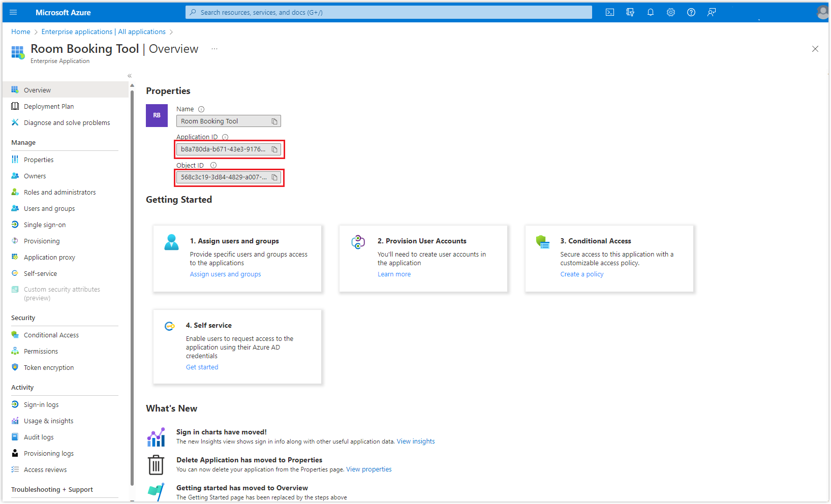Collapse the left navigation with the double chevron

coord(129,75)
